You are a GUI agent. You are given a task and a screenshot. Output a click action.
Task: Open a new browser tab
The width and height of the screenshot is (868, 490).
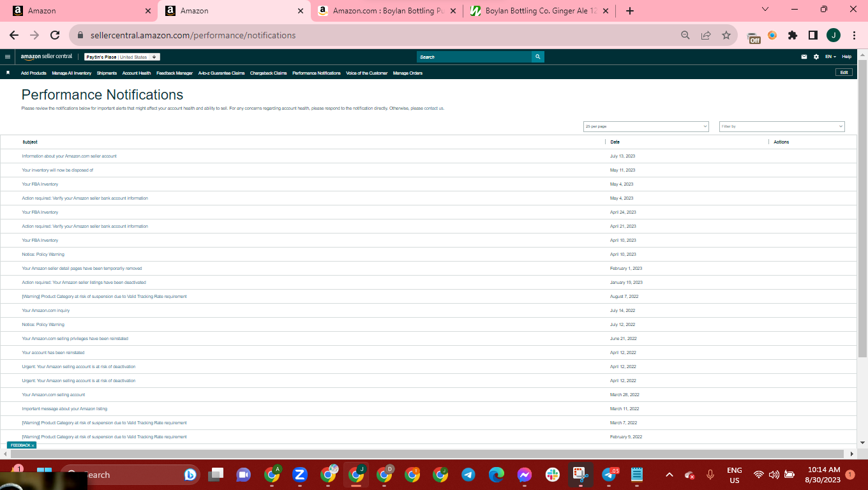click(630, 11)
